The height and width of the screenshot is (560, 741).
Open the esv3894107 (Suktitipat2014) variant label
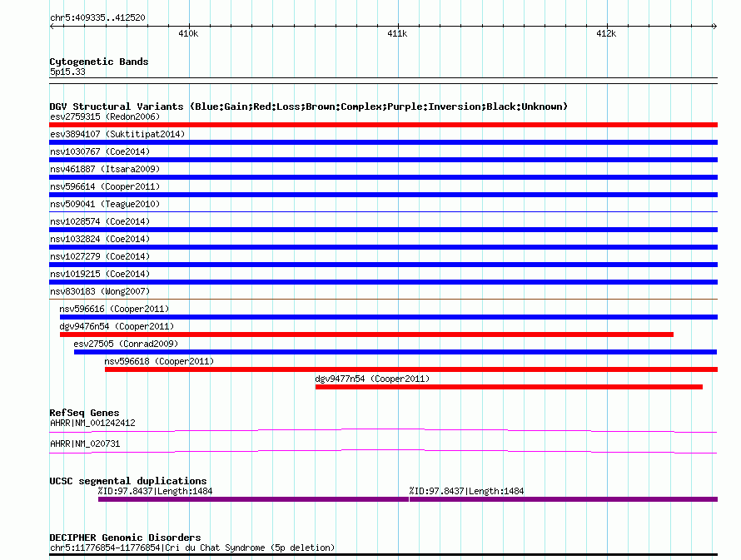pyautogui.click(x=117, y=134)
